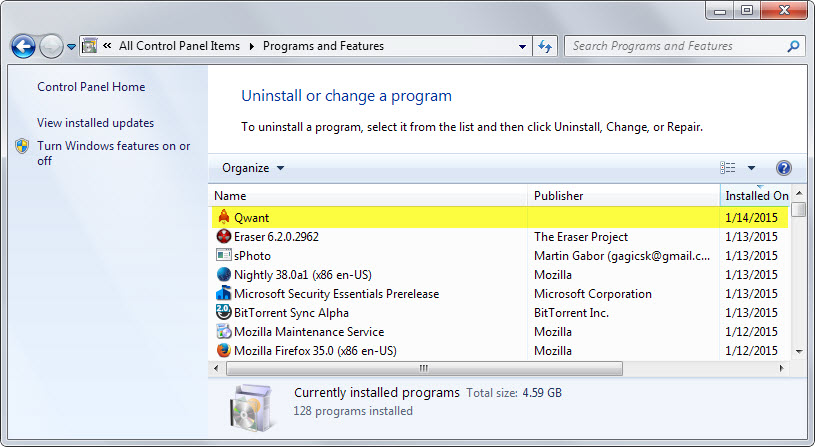Click the Nightly globe icon
Screen dimensions: 815x447
pos(224,274)
